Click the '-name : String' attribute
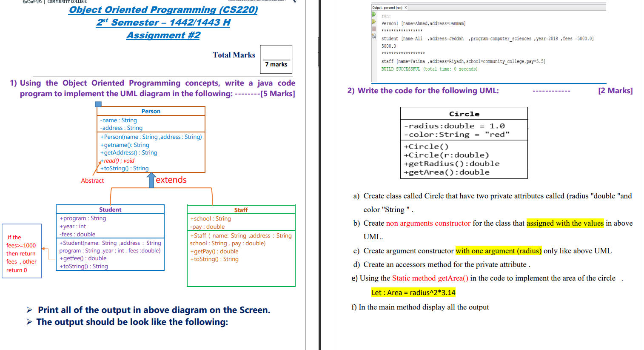Screen dimensions: 644x350 point(119,120)
